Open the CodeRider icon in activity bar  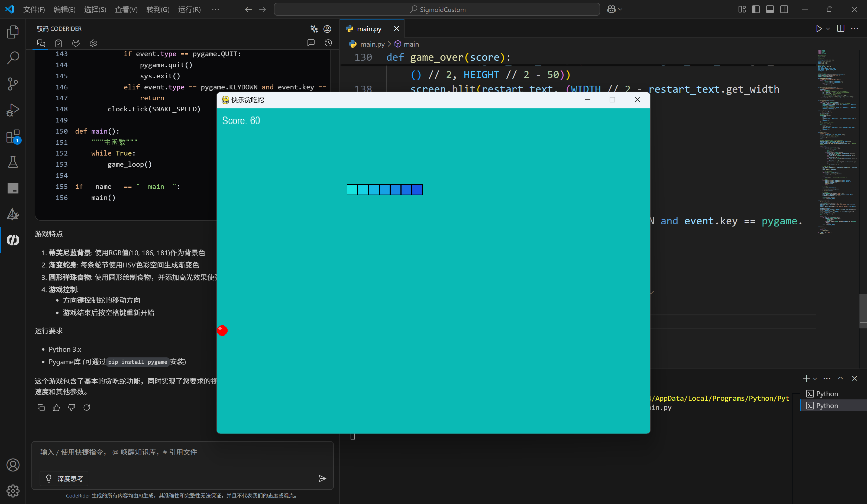13,240
